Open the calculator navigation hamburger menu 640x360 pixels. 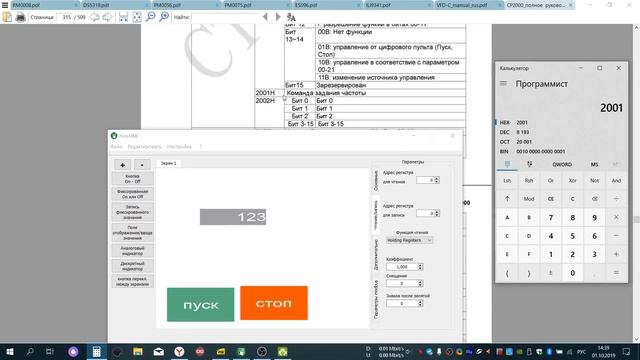[x=503, y=83]
